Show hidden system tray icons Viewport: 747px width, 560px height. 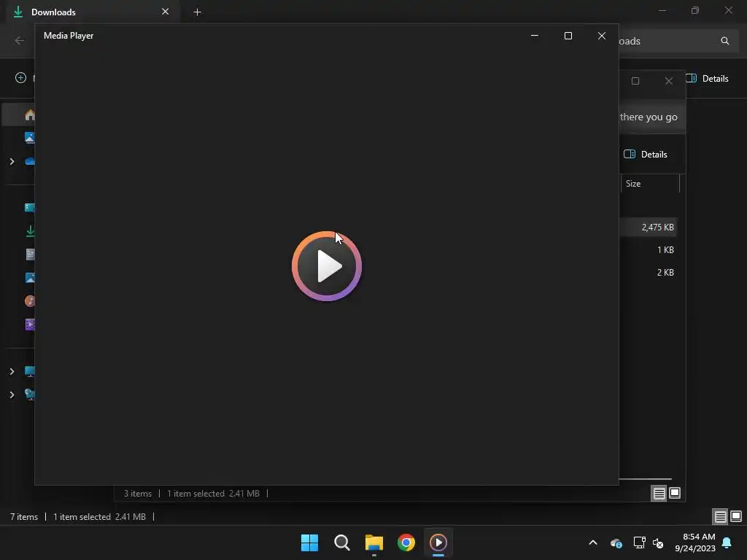click(593, 542)
